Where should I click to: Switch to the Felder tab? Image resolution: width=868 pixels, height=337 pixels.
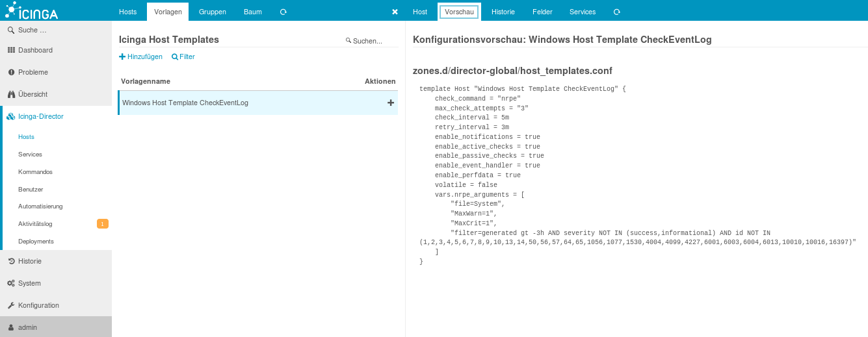[x=542, y=12]
